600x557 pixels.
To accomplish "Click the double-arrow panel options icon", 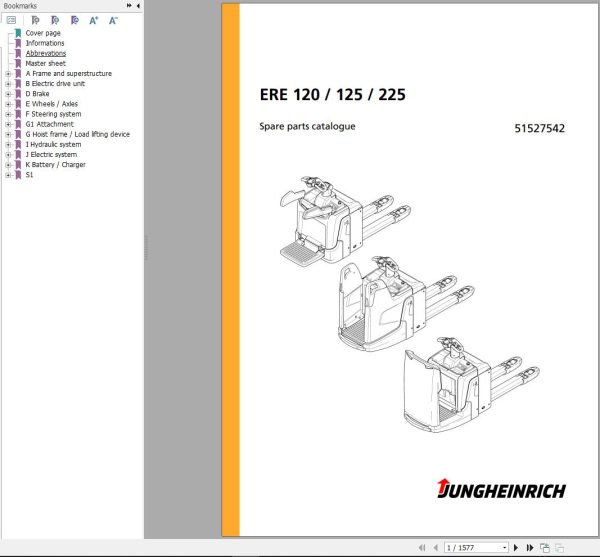I will 129,5.
